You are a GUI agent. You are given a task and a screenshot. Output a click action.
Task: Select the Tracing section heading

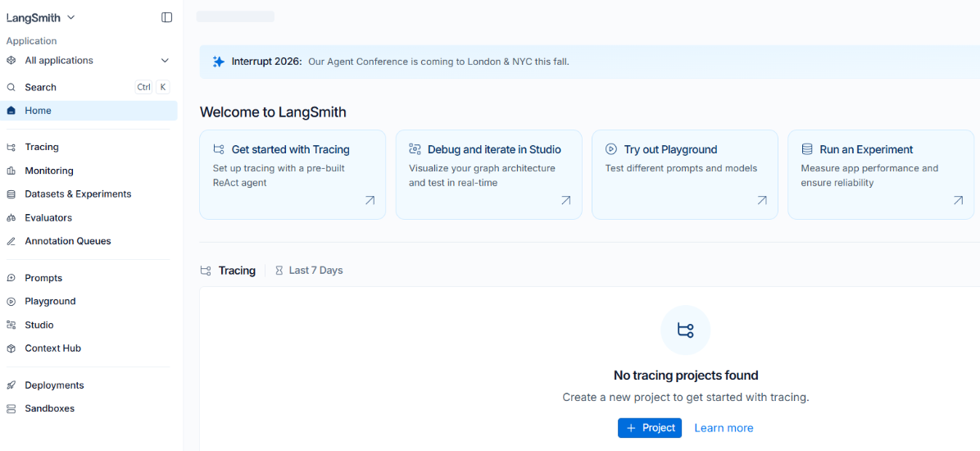click(x=237, y=271)
